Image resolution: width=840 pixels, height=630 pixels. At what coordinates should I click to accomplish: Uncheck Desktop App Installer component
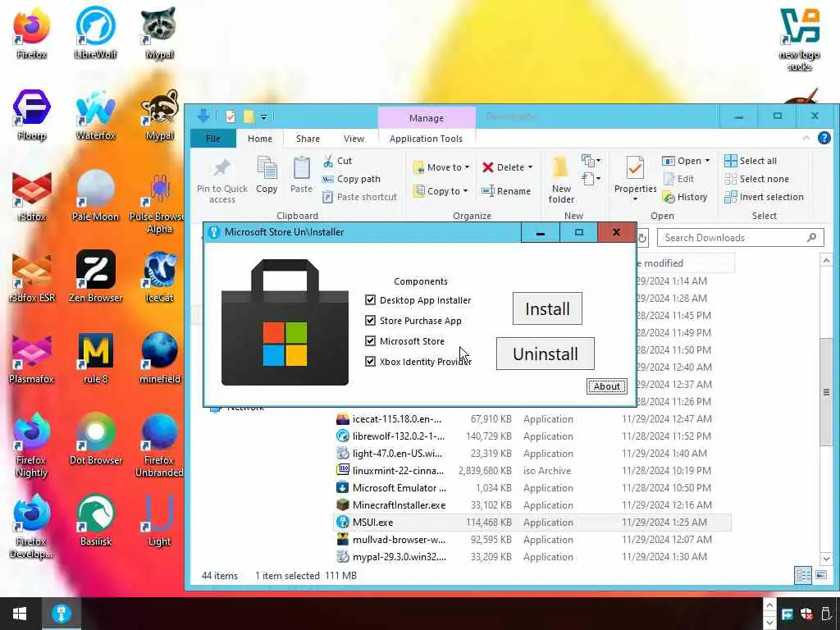click(370, 300)
